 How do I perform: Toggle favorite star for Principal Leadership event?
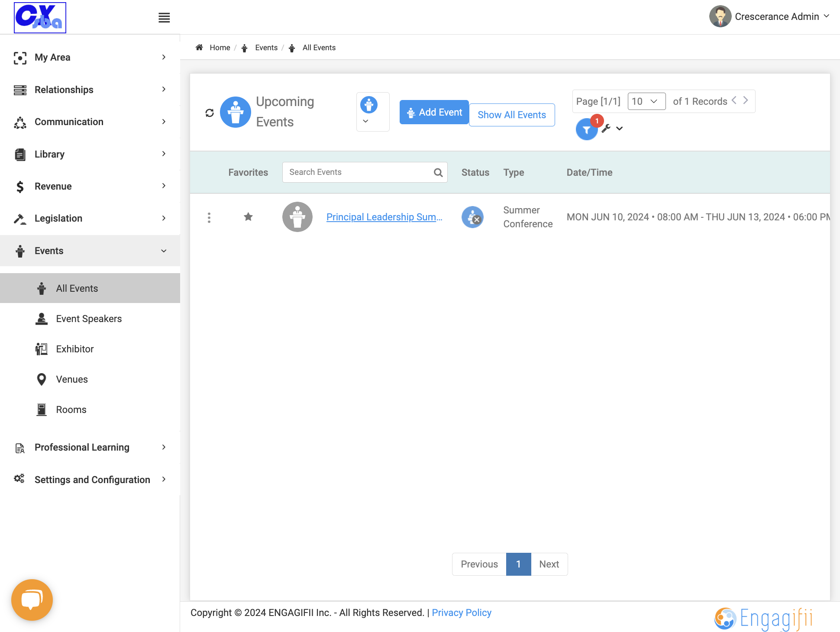(248, 217)
